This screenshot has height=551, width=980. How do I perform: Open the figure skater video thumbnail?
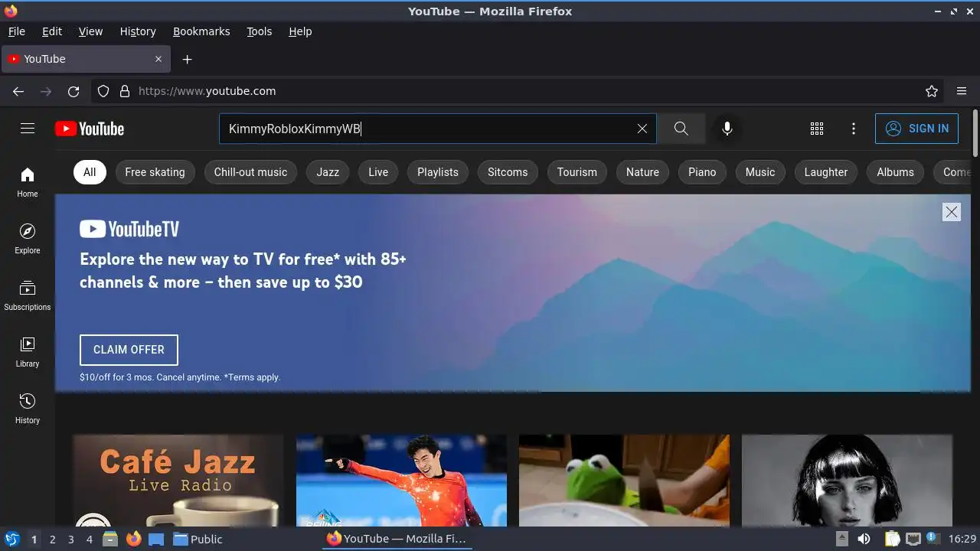[x=401, y=481]
